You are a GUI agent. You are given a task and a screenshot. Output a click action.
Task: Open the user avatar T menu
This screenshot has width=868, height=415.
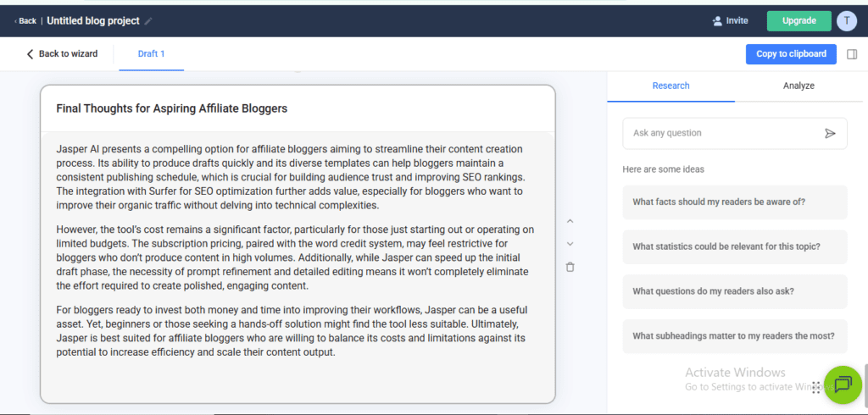coord(847,21)
